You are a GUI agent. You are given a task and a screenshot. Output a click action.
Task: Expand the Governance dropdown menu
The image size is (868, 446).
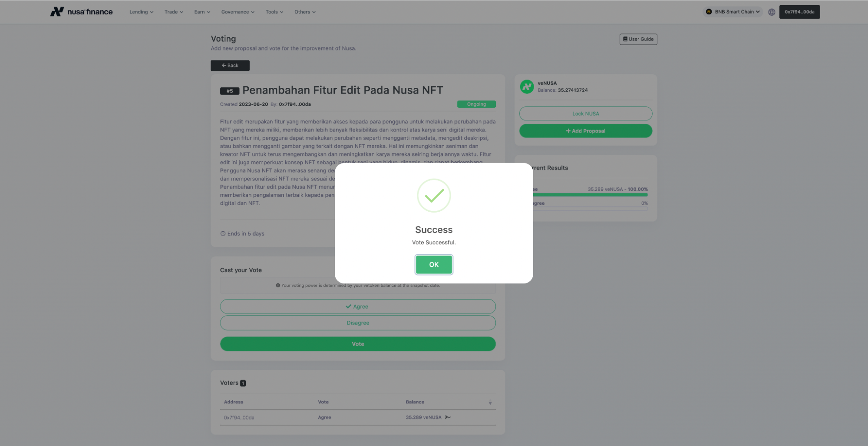(x=238, y=12)
